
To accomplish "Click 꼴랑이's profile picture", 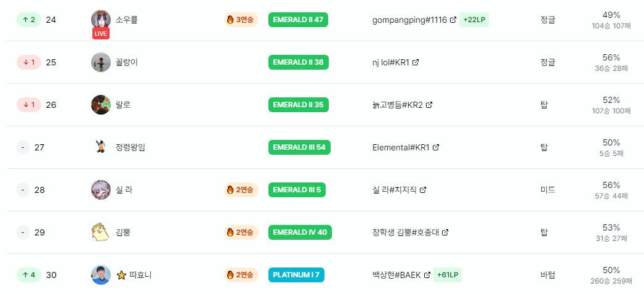I will (x=100, y=62).
